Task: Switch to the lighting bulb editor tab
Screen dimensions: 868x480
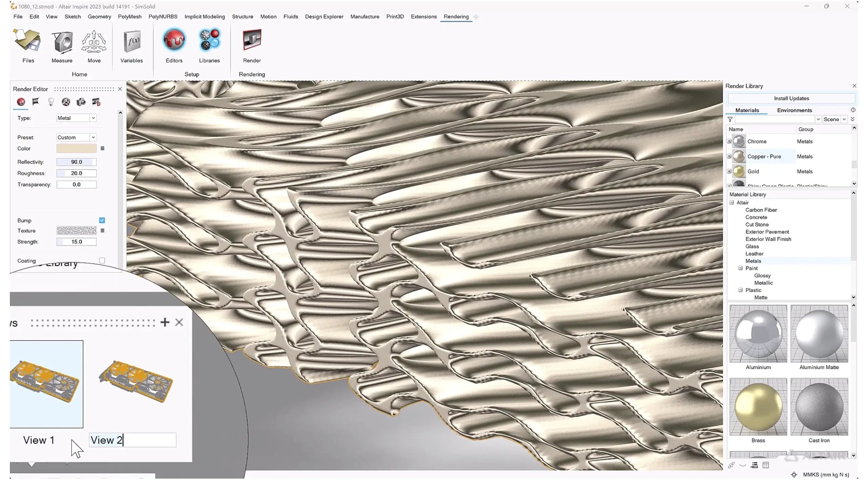Action: click(51, 102)
